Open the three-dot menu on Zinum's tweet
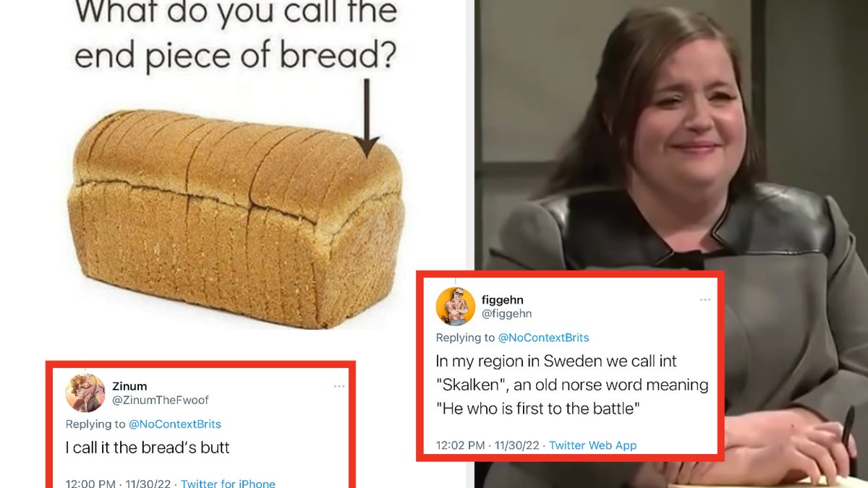This screenshot has height=488, width=868. click(339, 387)
